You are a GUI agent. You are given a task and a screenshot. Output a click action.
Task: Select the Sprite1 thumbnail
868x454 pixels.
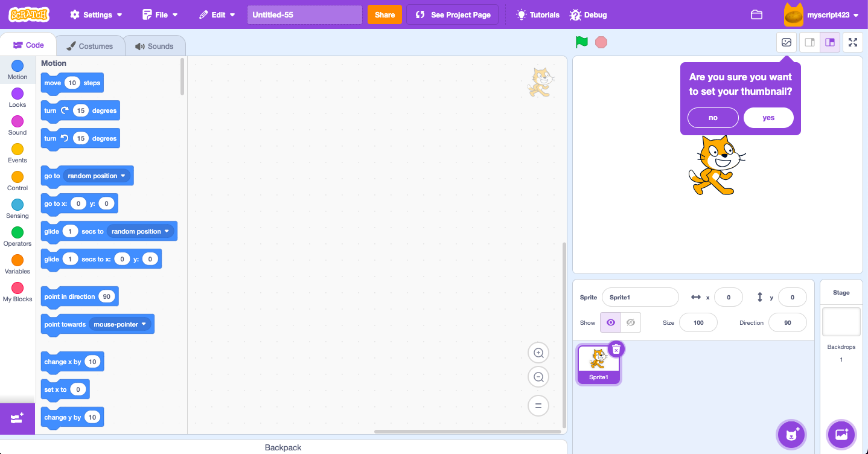click(x=599, y=365)
